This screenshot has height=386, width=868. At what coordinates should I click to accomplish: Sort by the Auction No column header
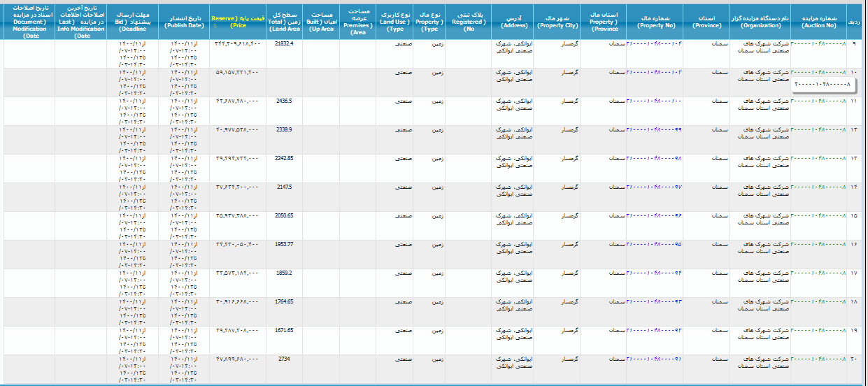[818, 20]
